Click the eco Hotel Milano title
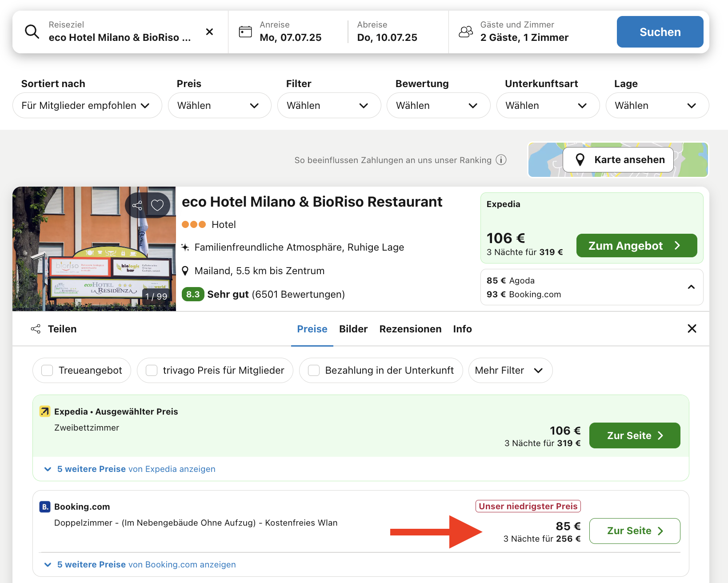Image resolution: width=728 pixels, height=583 pixels. click(x=312, y=202)
